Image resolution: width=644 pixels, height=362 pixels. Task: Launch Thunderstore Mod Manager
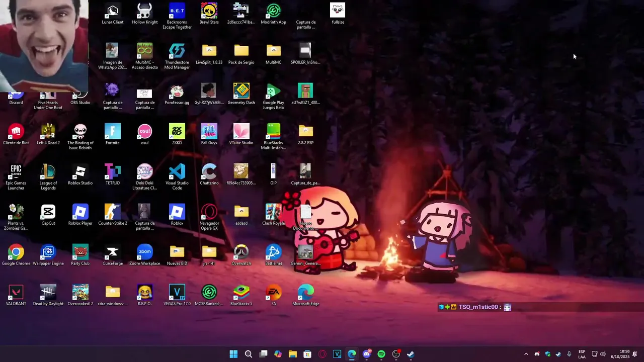[177, 56]
